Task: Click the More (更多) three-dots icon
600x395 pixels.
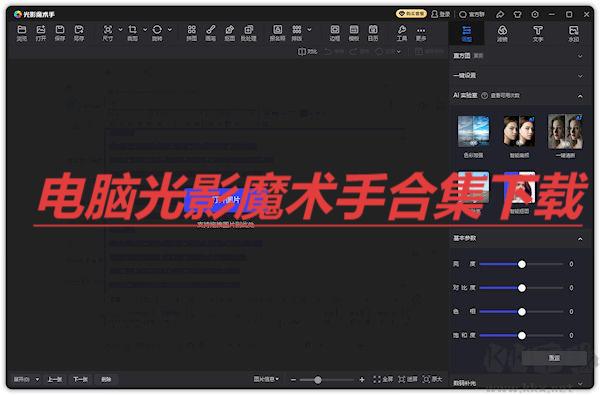Action: [x=421, y=33]
